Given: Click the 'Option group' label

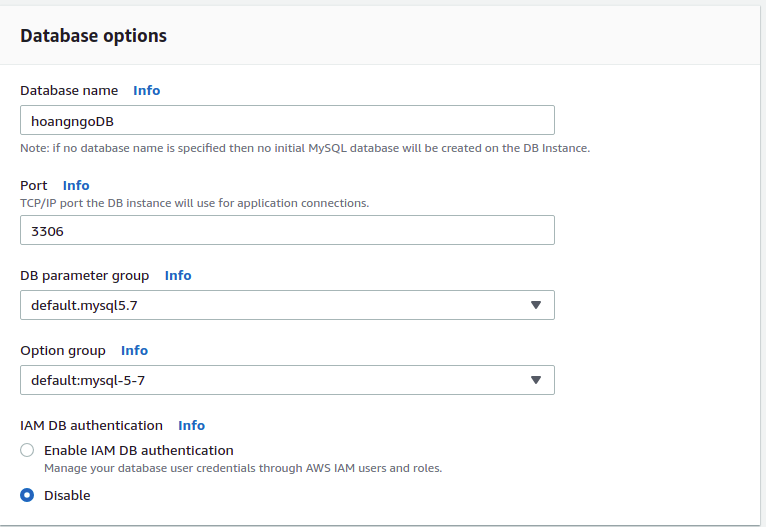Looking at the screenshot, I should (x=63, y=350).
